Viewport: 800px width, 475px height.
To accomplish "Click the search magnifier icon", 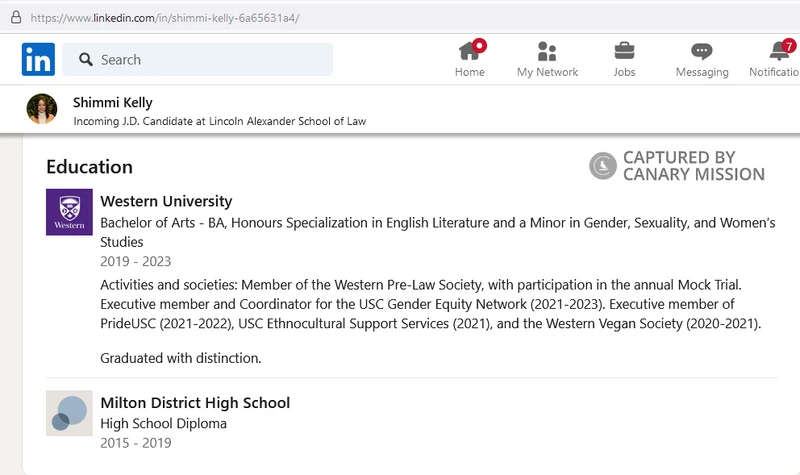I will pos(86,60).
